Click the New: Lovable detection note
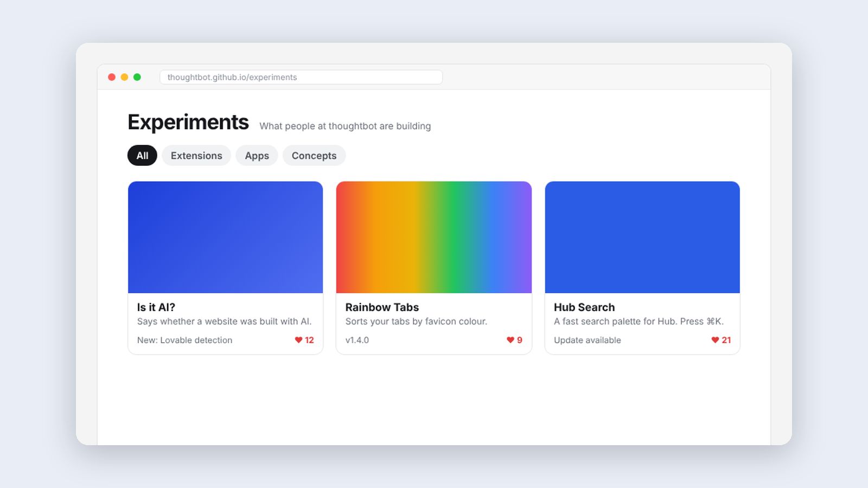868x488 pixels. pos(184,340)
